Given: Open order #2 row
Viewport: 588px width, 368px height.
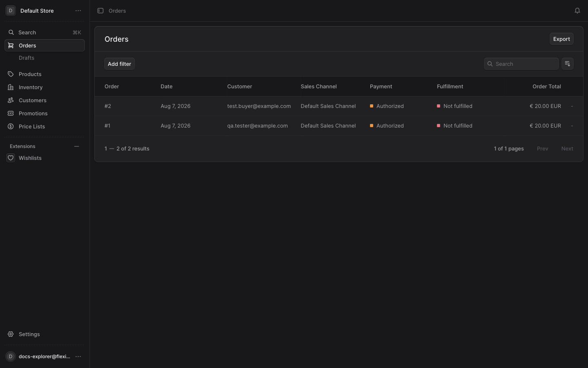Looking at the screenshot, I should [x=339, y=106].
